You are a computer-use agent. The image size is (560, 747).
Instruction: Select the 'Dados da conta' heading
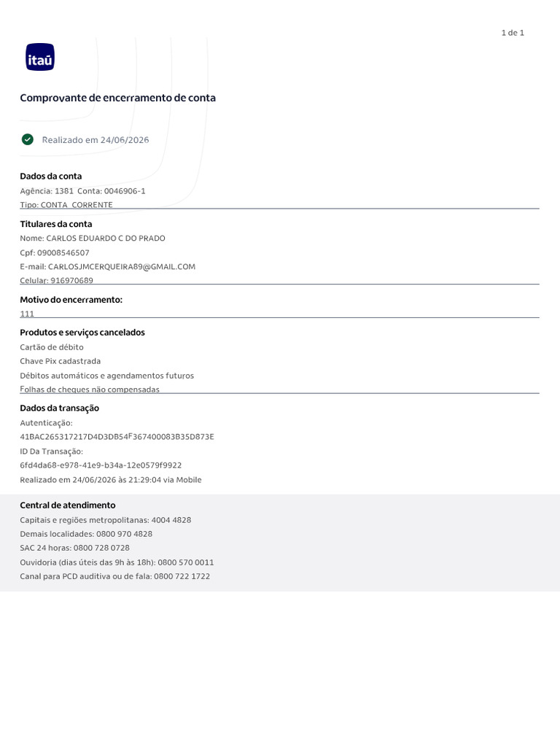[x=51, y=177]
